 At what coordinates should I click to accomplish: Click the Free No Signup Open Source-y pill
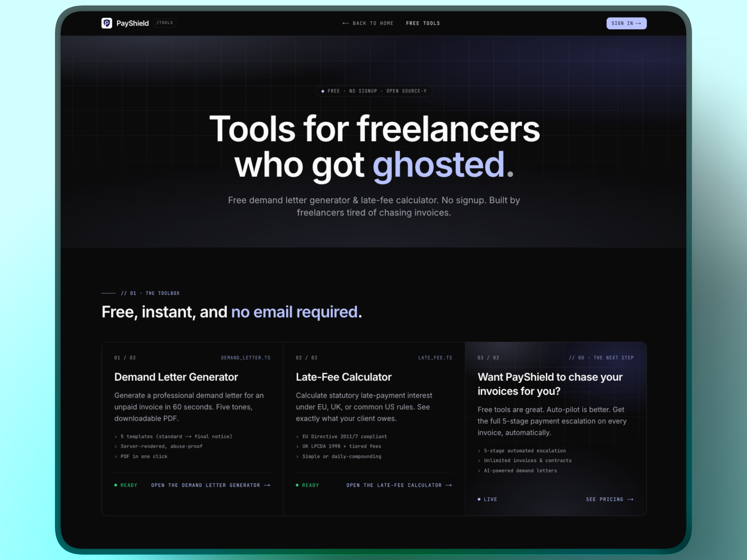point(373,91)
